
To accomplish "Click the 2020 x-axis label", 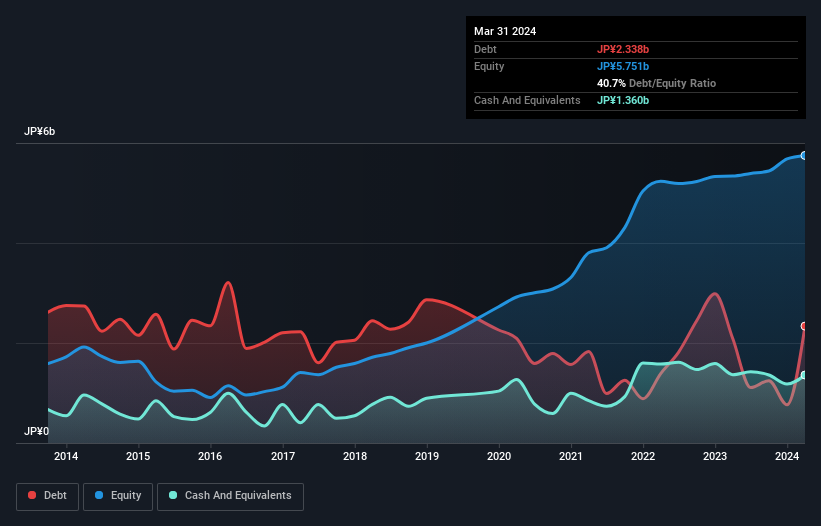I will [x=499, y=457].
